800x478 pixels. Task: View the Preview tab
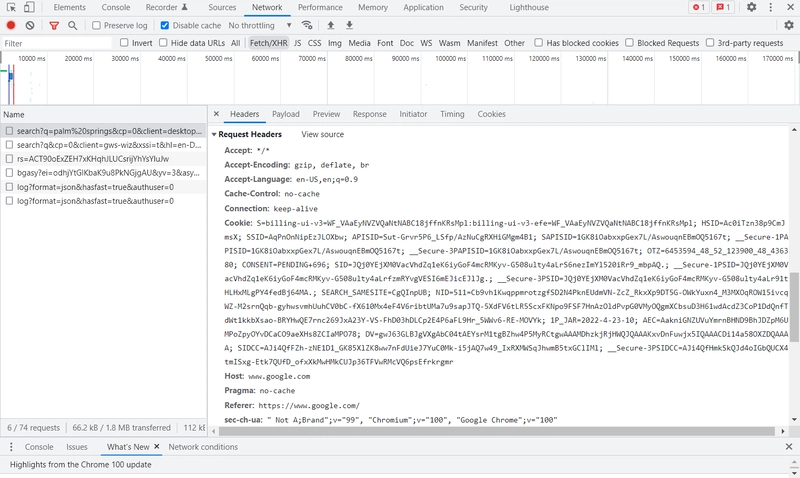pyautogui.click(x=326, y=114)
